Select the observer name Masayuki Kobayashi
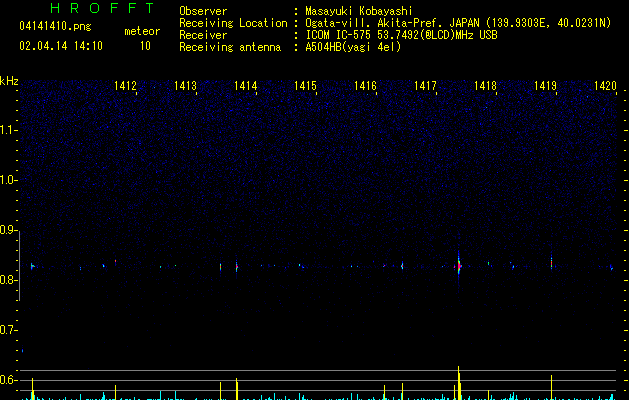The image size is (629, 400). [x=359, y=11]
